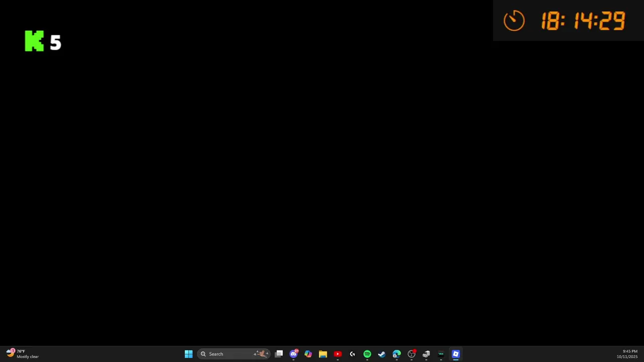Screen dimensions: 644x362
Task: Open Task View from the taskbar
Action: [x=279, y=354]
